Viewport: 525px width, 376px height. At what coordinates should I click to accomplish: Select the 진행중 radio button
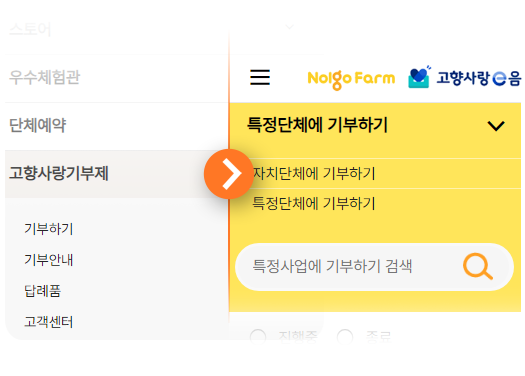point(258,336)
